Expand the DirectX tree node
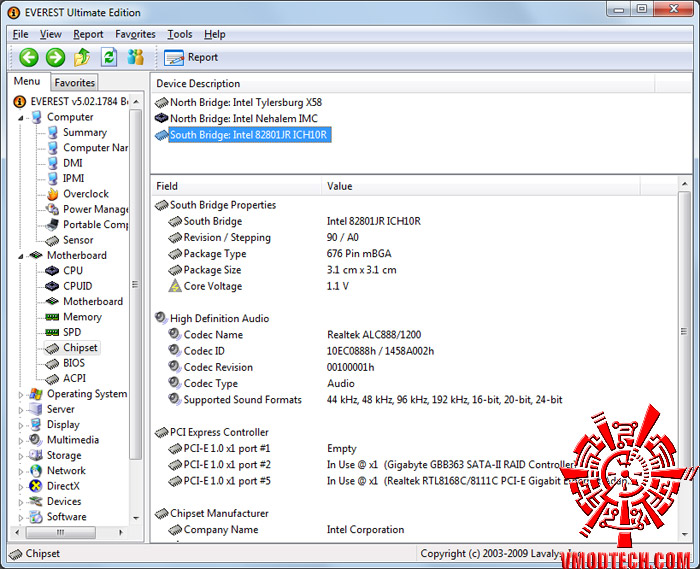700x569 pixels. click(21, 487)
